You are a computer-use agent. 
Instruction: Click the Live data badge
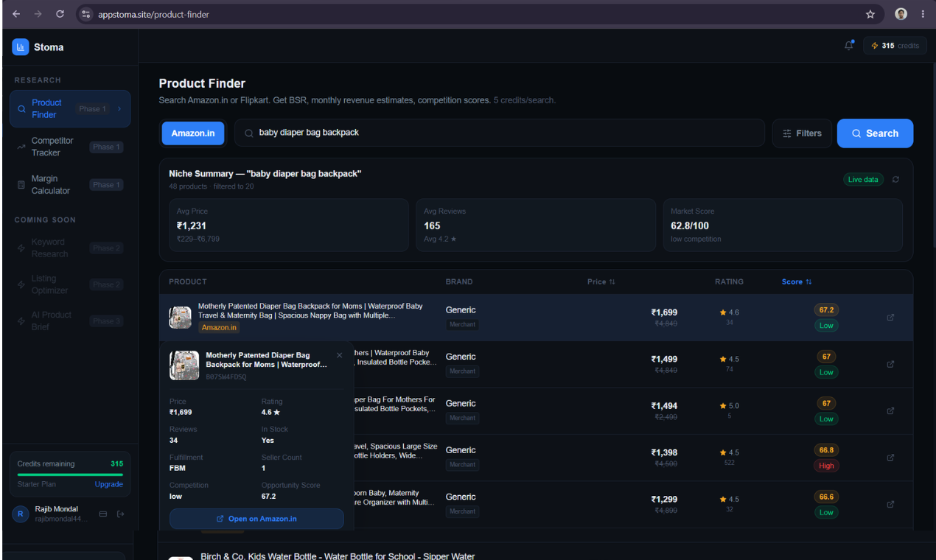pyautogui.click(x=864, y=179)
